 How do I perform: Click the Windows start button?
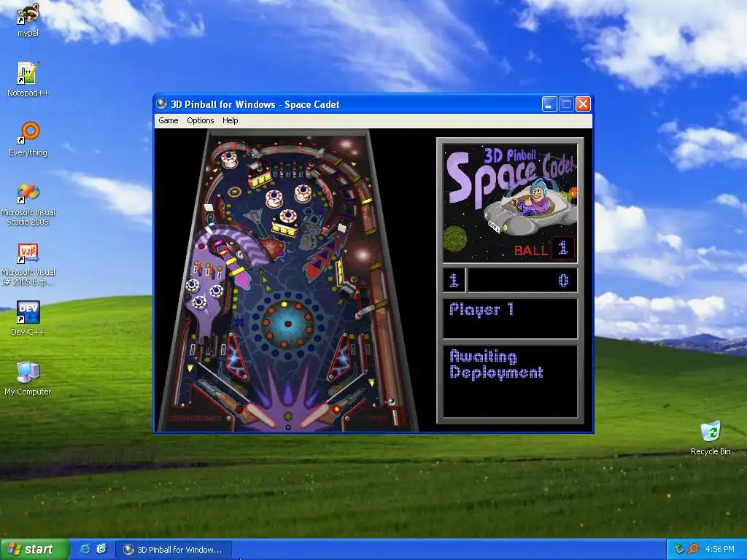click(x=34, y=550)
